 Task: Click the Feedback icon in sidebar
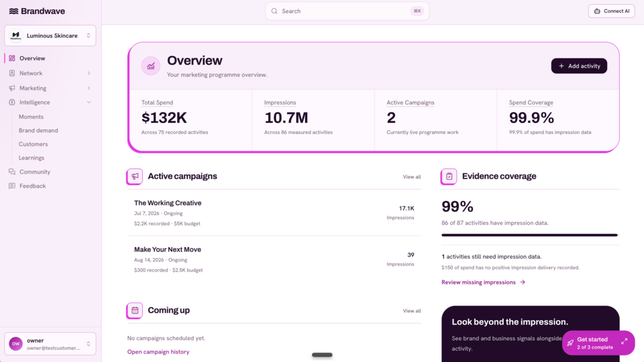tap(12, 186)
